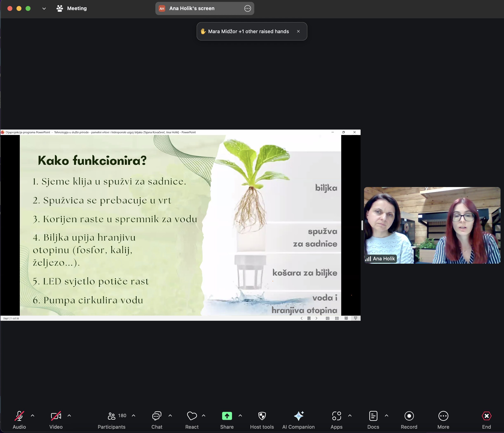Expand Share options chevron
504x433 pixels.
pos(240,416)
